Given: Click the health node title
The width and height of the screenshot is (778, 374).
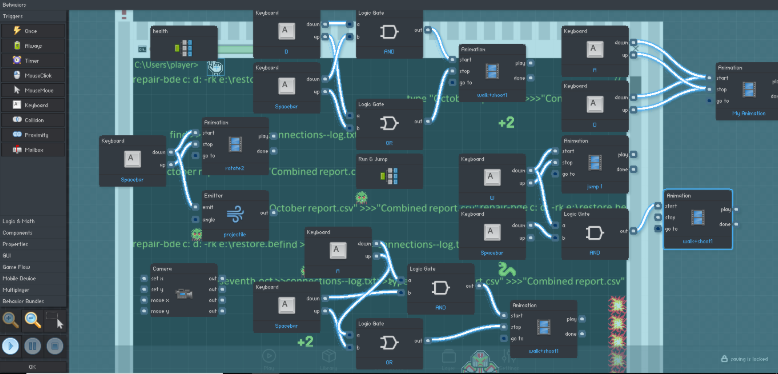Looking at the screenshot, I should coord(160,31).
